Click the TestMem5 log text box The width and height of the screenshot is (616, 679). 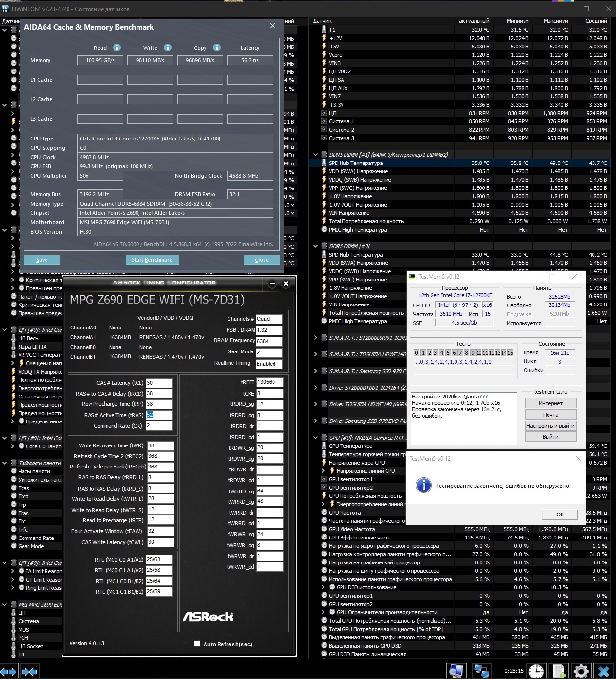(x=463, y=418)
